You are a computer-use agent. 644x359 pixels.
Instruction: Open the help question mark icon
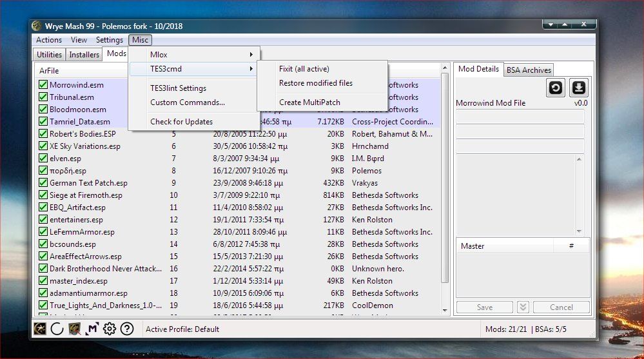point(127,329)
